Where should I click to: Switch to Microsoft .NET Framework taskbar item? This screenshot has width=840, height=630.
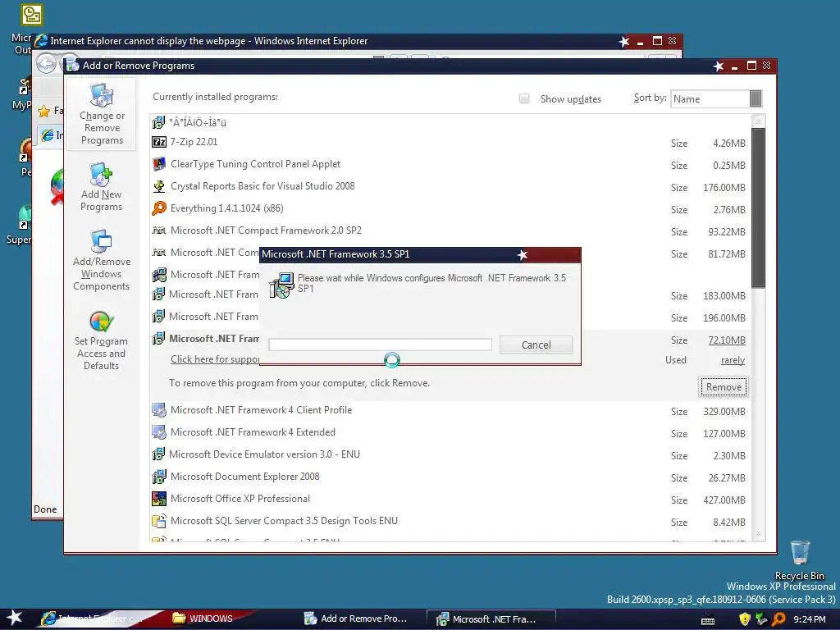pyautogui.click(x=491, y=619)
